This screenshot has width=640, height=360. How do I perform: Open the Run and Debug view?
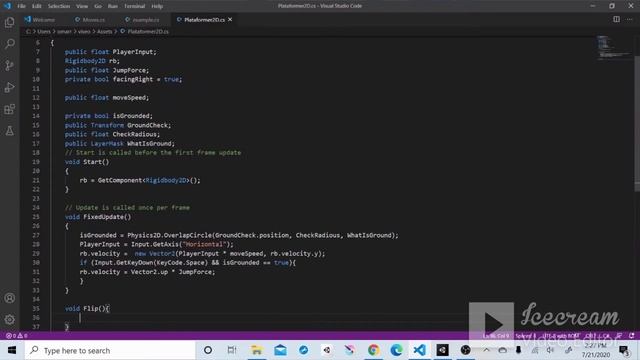pyautogui.click(x=9, y=87)
